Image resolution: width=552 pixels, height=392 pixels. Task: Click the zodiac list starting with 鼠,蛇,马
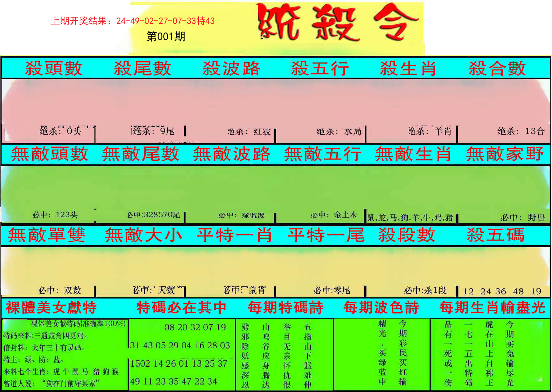point(410,217)
